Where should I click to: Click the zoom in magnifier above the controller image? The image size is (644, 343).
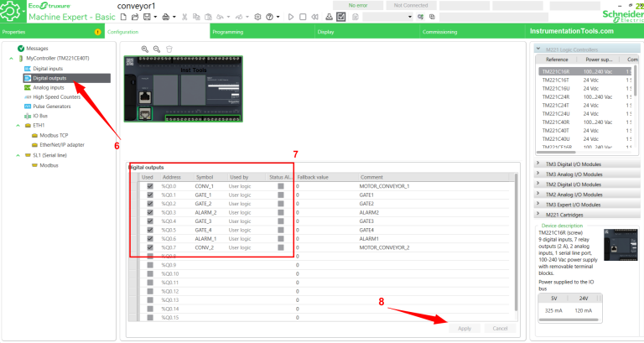coord(145,49)
